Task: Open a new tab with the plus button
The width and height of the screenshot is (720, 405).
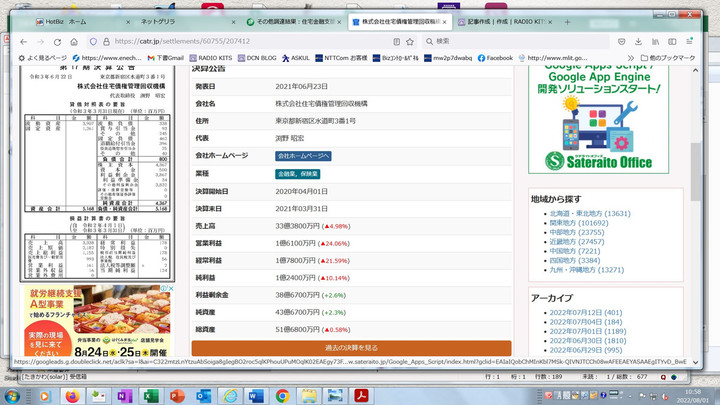Action: coord(565,20)
